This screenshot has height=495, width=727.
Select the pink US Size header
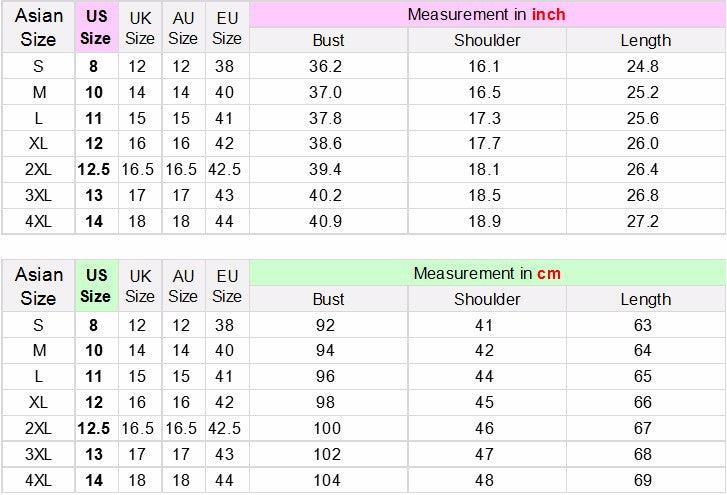pos(96,28)
